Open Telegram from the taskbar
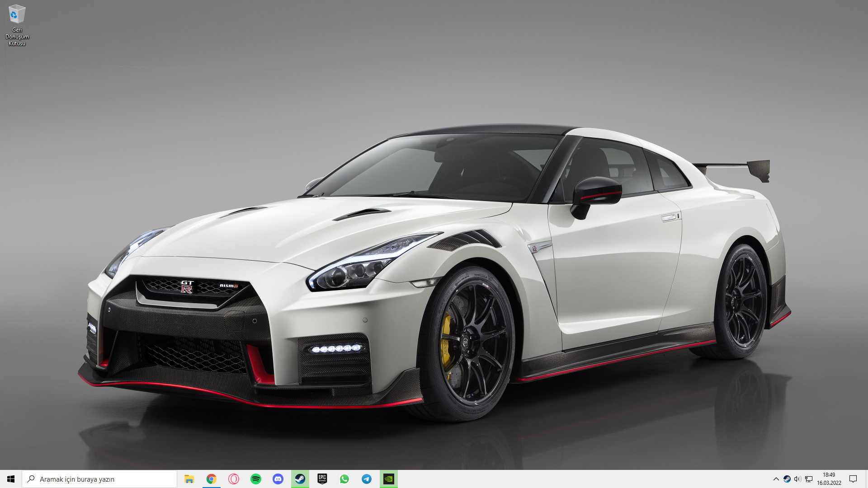This screenshot has height=488, width=868. pos(367,479)
